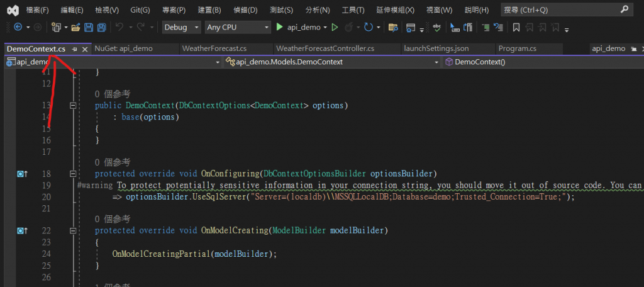This screenshot has height=287, width=644.
Task: Open the api_demo.Models.DemoContext type dropdown
Action: 331,62
